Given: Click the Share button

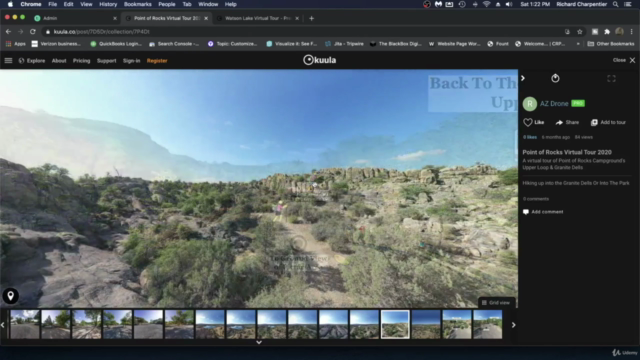Looking at the screenshot, I should (x=567, y=122).
